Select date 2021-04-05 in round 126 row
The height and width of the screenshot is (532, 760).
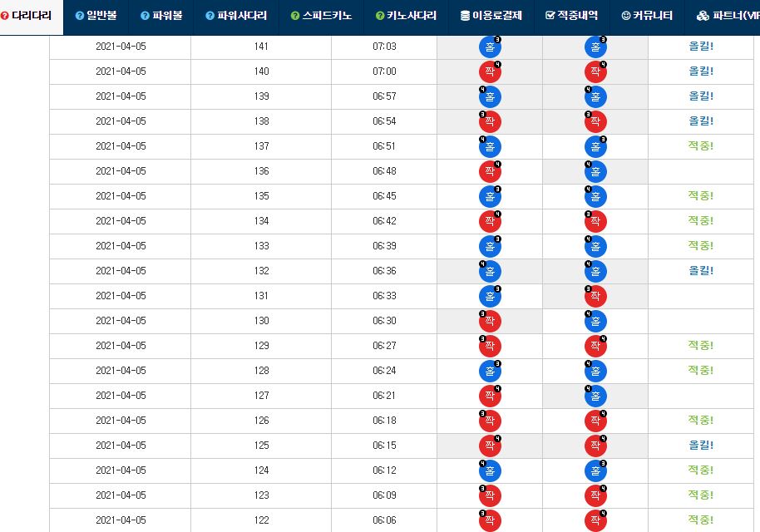[121, 421]
